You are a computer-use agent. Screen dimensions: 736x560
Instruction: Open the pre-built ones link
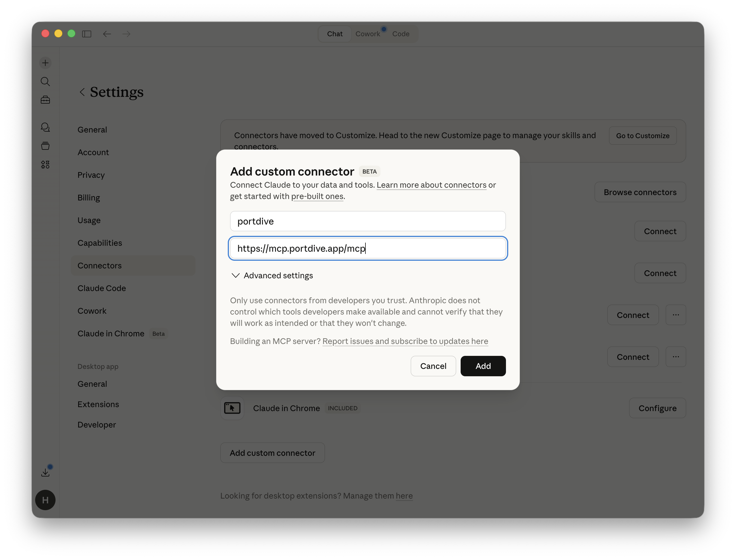(x=317, y=196)
